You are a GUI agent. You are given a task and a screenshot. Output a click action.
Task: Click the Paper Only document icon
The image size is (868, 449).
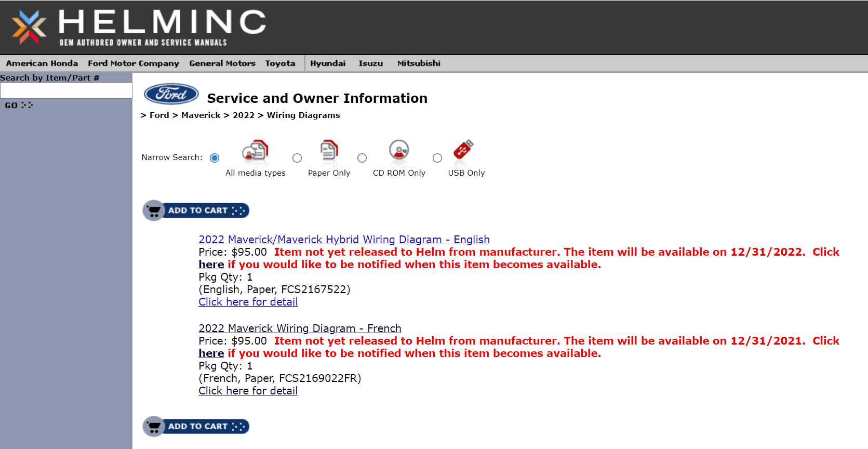[329, 151]
